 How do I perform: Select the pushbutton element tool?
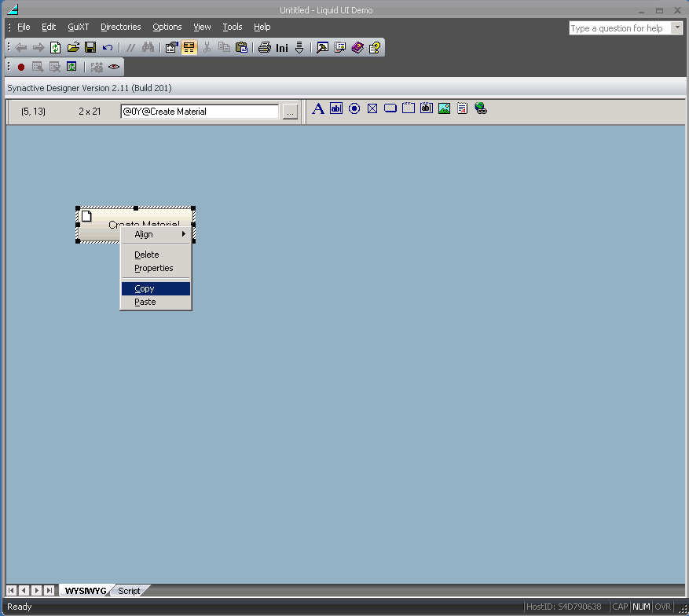pyautogui.click(x=390, y=109)
